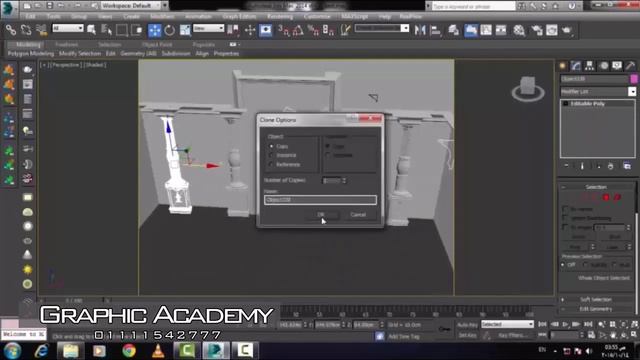Open the Create menu
640x360 pixels.
tap(131, 17)
